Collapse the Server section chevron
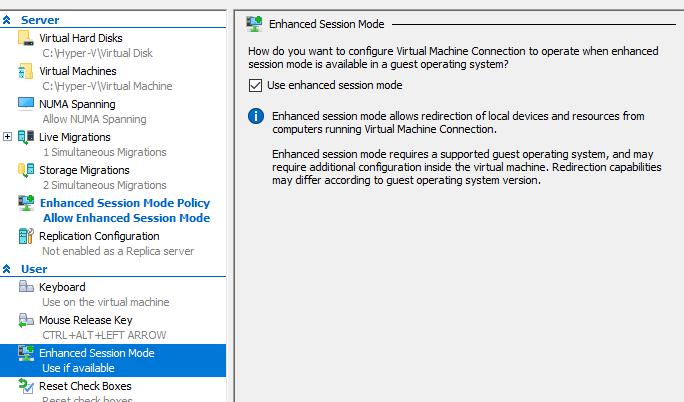 point(7,20)
